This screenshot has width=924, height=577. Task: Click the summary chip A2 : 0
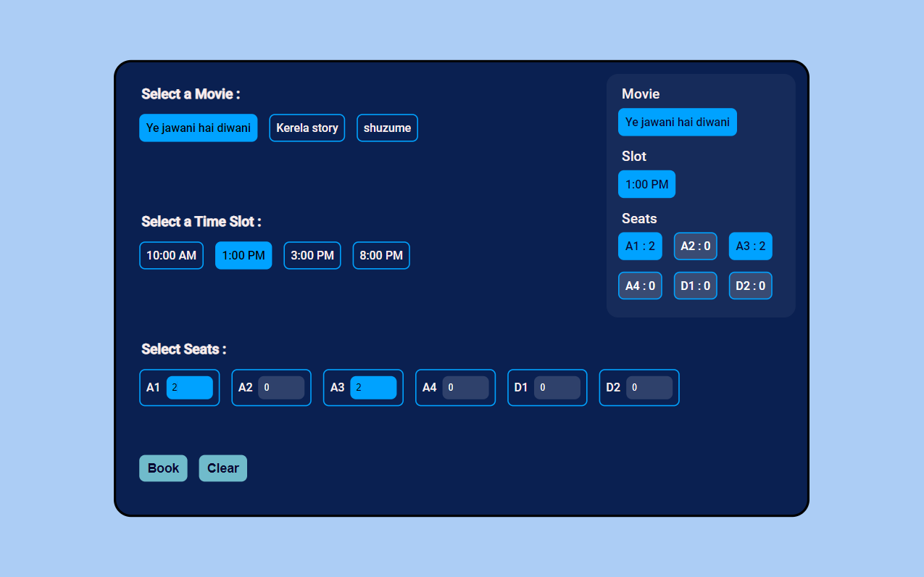tap(696, 246)
